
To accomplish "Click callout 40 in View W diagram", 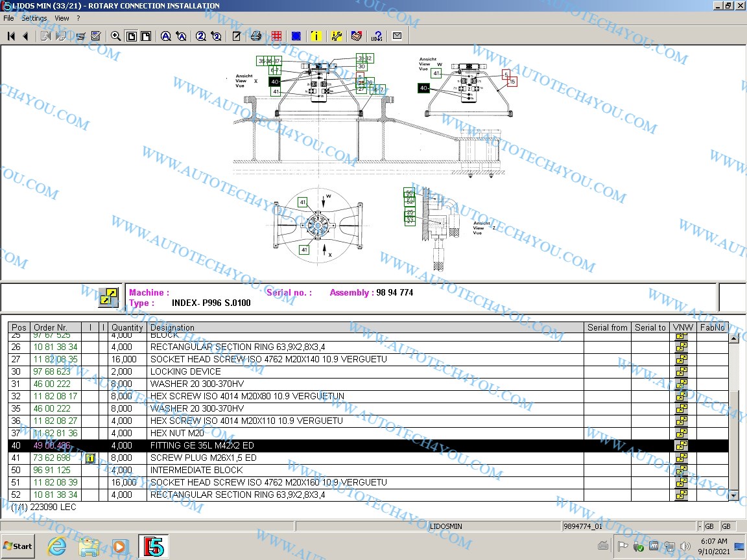I will (x=423, y=87).
